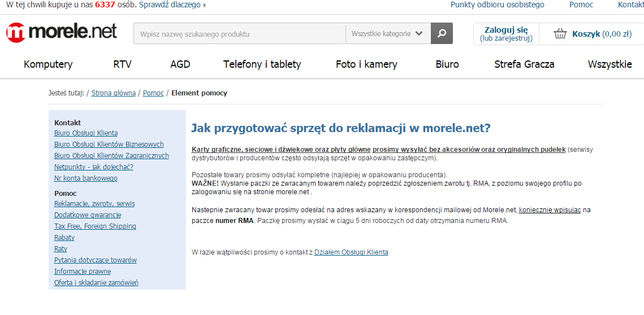The height and width of the screenshot is (315, 644).
Task: Open Informacje prawne link
Action: pos(83,272)
